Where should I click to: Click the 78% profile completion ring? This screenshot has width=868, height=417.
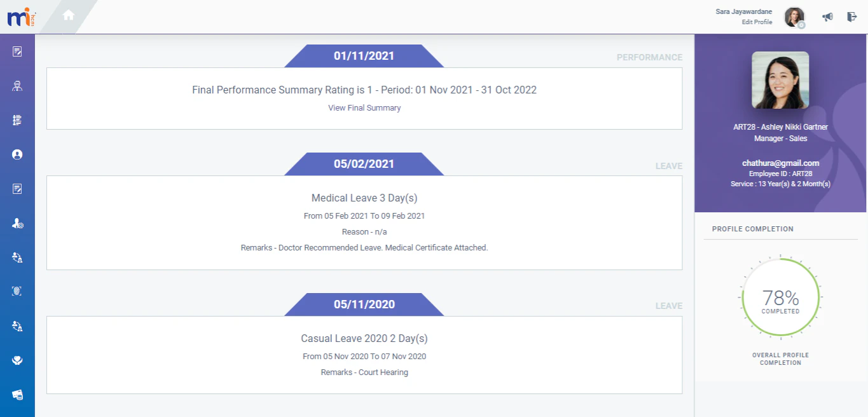(780, 299)
